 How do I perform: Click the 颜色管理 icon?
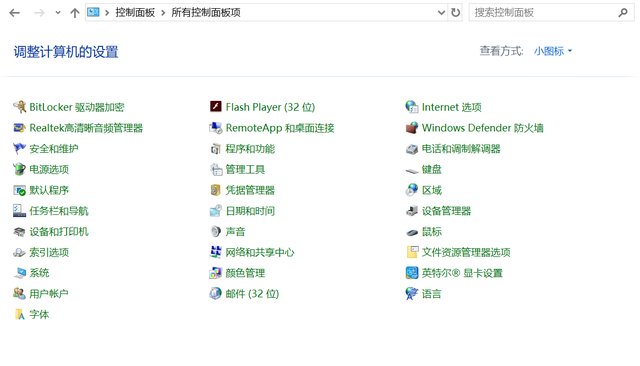coord(216,273)
